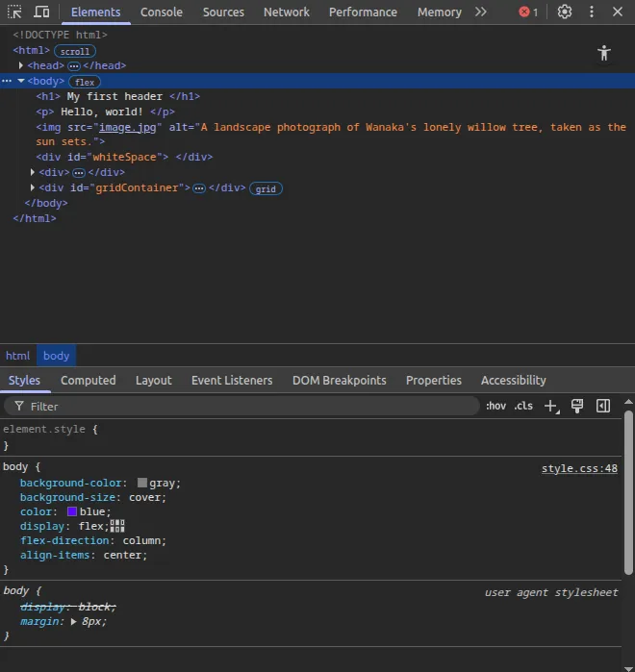635x672 pixels.
Task: Select the Layout subtab
Action: coord(154,380)
